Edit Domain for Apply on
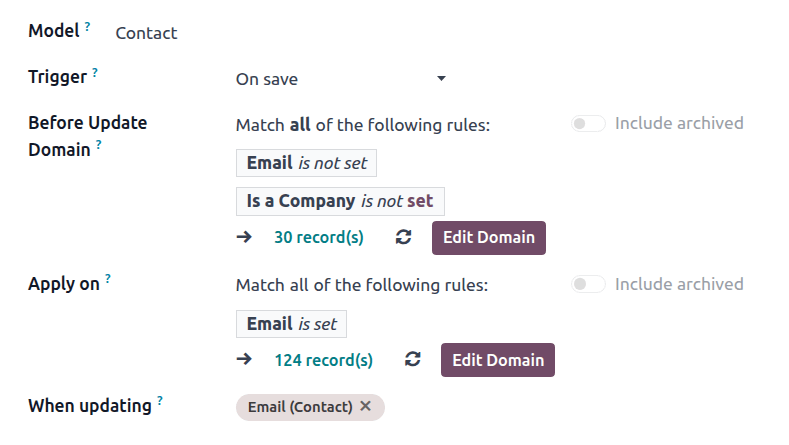The image size is (789, 445). [498, 360]
